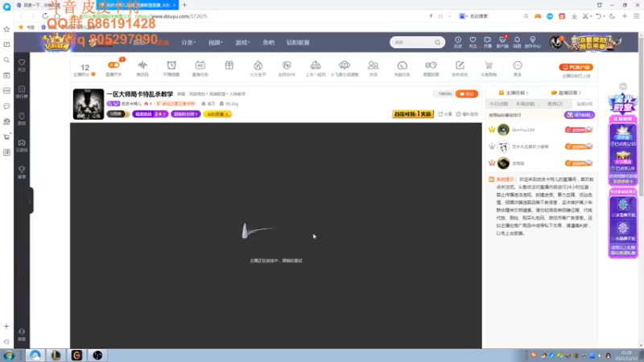Switch to the diamond fans (4) tab

[x=584, y=104]
